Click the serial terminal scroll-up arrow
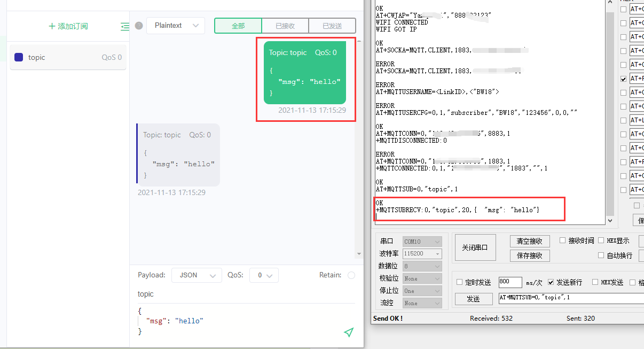Image resolution: width=644 pixels, height=349 pixels. 610,3
